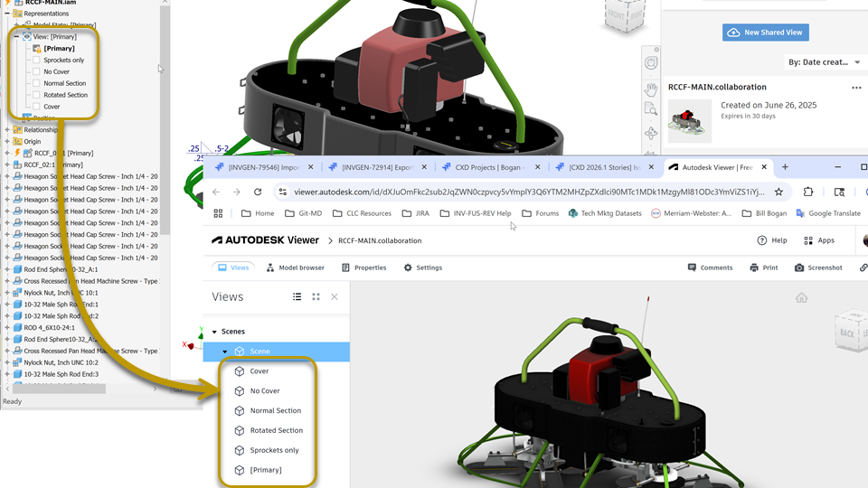Reload the Autodesk Viewer page
This screenshot has width=868, height=488.
click(258, 192)
